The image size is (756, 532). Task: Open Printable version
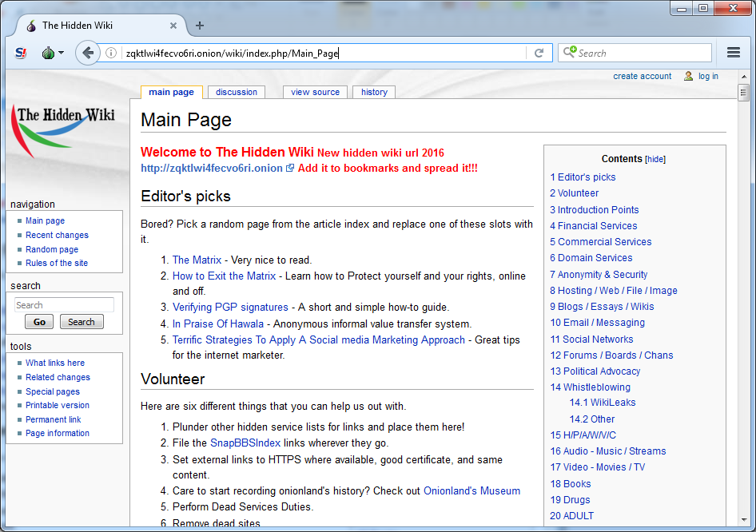58,405
